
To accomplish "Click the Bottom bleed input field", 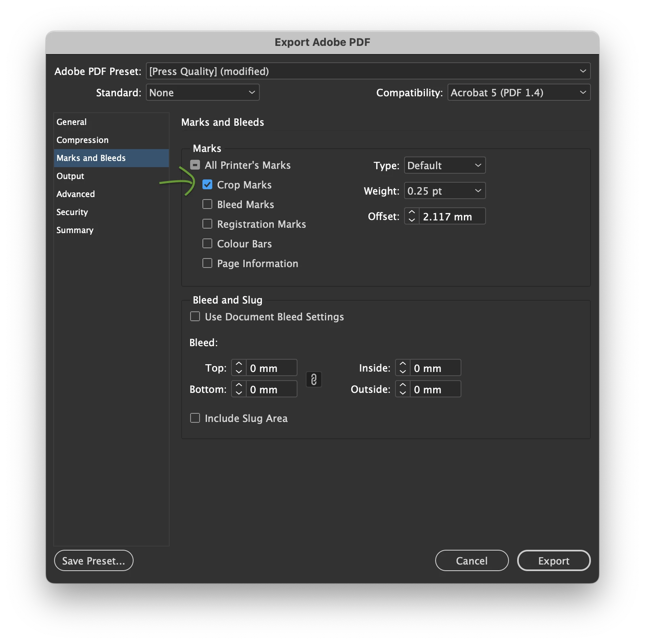I will click(271, 389).
